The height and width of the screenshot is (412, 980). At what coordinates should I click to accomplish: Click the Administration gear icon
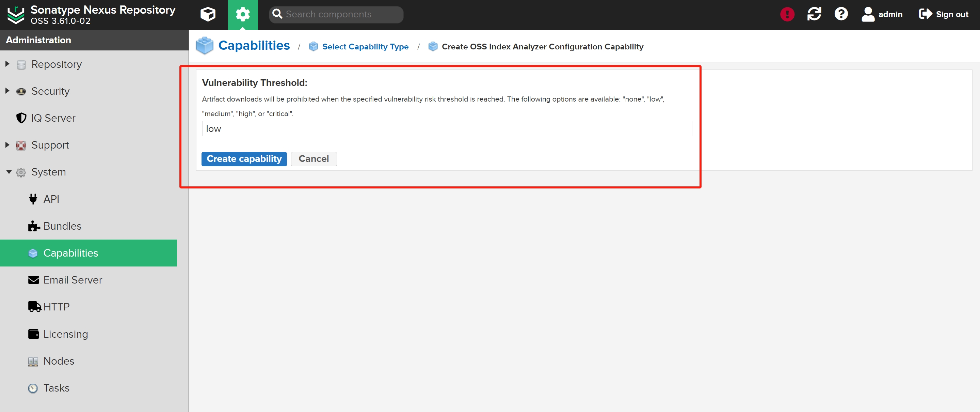pyautogui.click(x=243, y=14)
